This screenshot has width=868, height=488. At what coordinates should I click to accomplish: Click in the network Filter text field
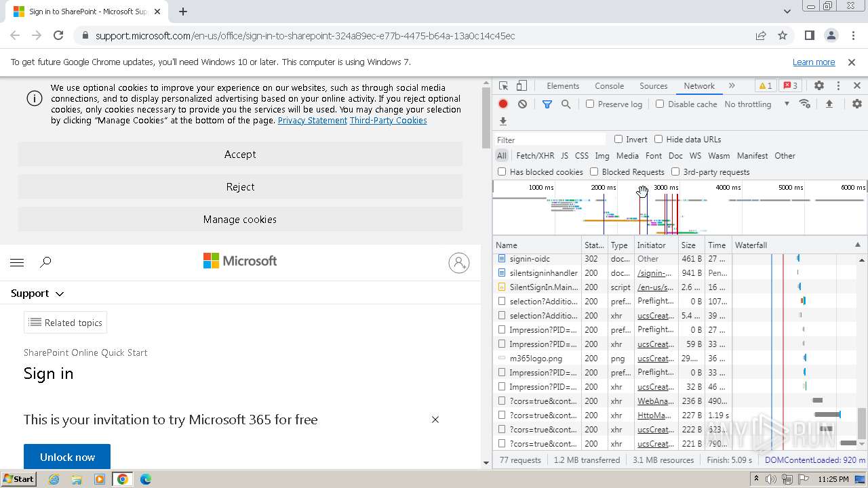tap(550, 140)
